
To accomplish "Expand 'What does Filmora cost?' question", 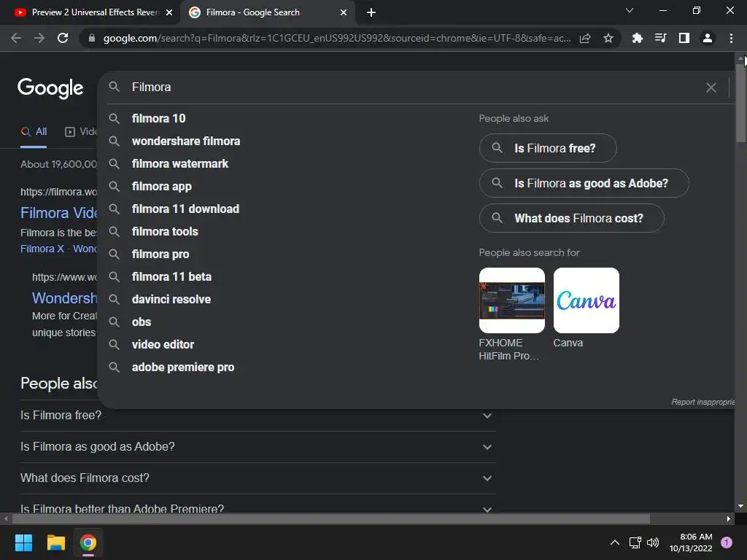I will click(258, 478).
